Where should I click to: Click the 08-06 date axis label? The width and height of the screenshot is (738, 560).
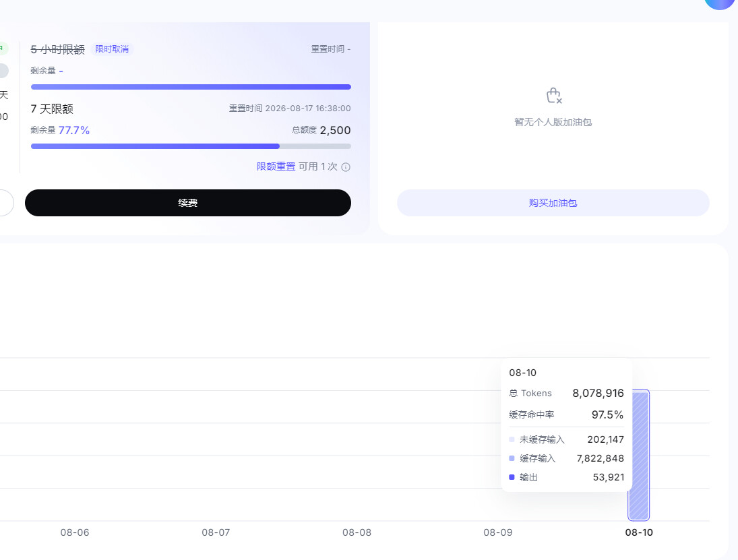(x=74, y=532)
